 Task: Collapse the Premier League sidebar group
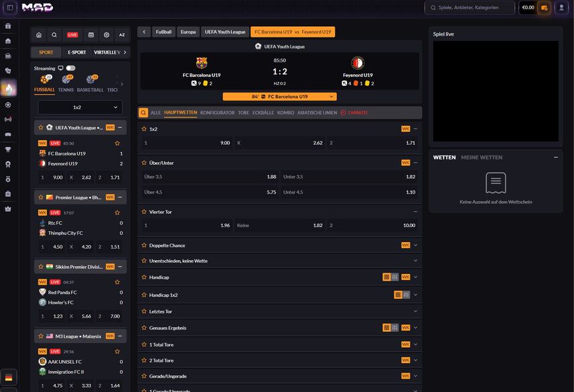click(120, 197)
